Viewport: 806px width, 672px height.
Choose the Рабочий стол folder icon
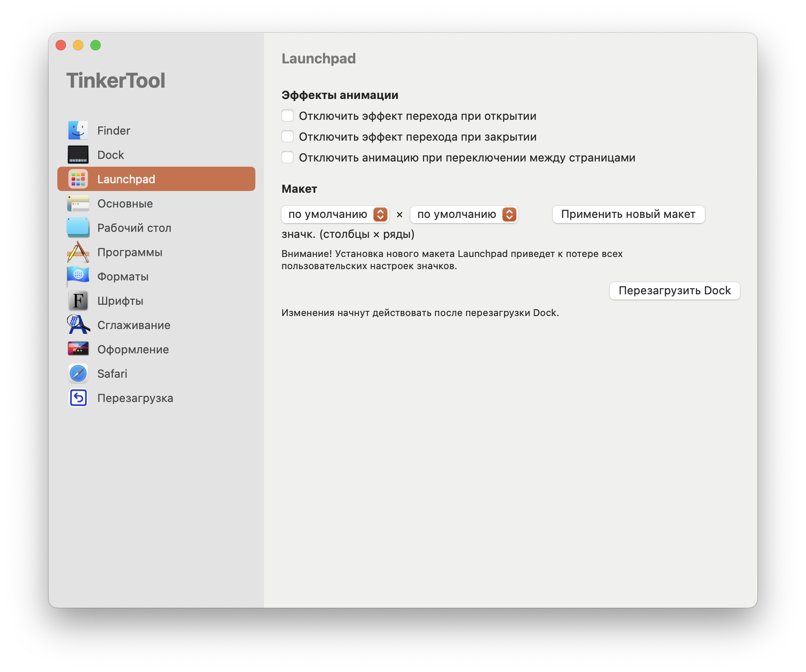tap(78, 227)
